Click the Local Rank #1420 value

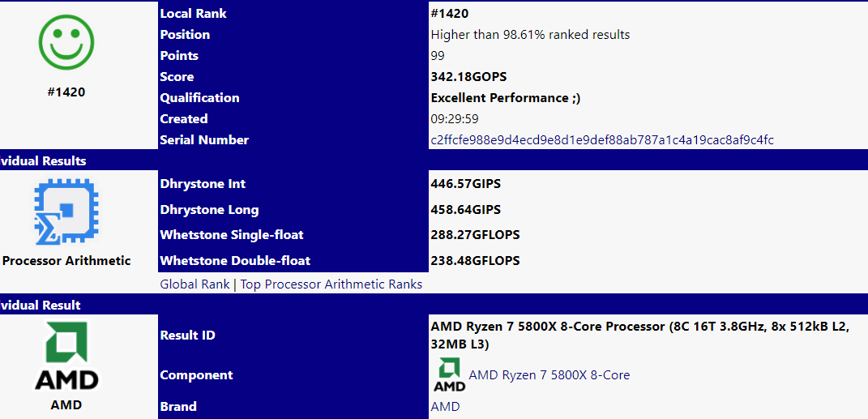[450, 14]
